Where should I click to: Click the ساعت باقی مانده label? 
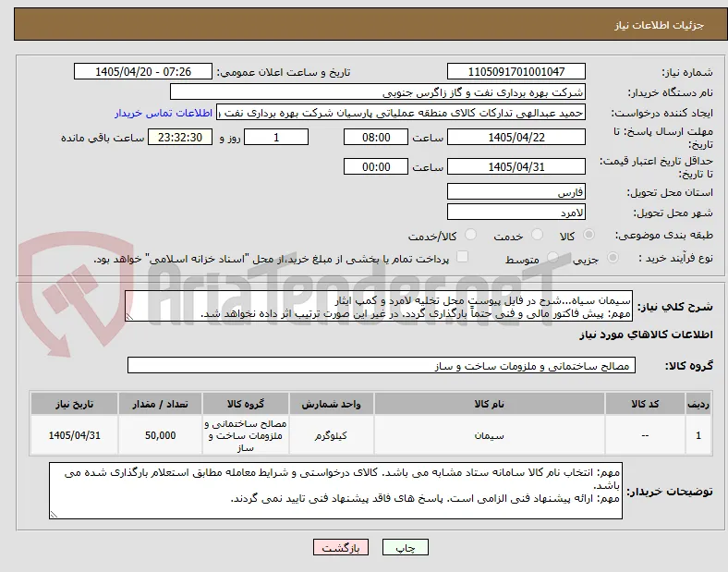[103, 138]
